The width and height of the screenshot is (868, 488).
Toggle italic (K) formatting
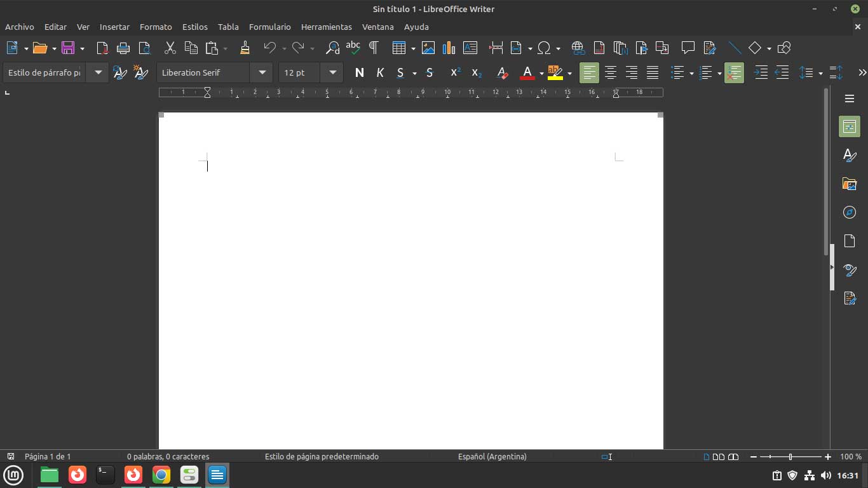[380, 72]
